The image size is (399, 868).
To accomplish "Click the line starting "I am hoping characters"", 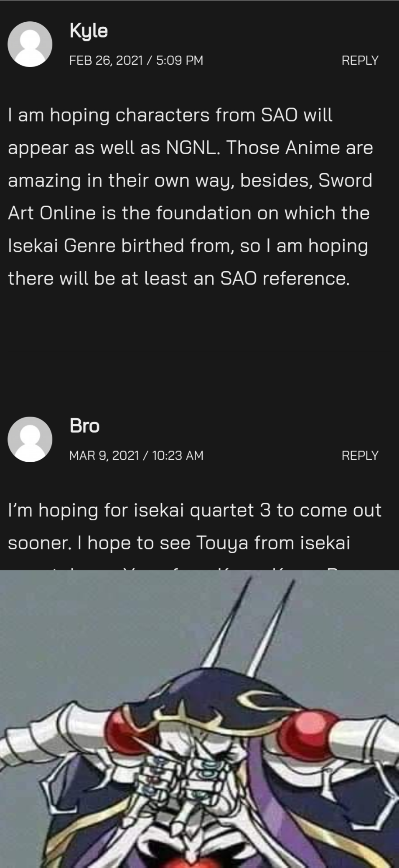I will [170, 115].
